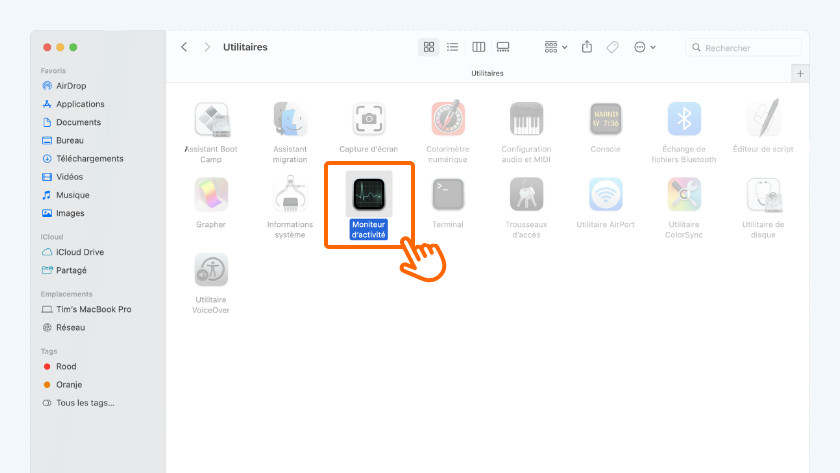Switch to column view
Image resolution: width=840 pixels, height=473 pixels.
point(478,47)
